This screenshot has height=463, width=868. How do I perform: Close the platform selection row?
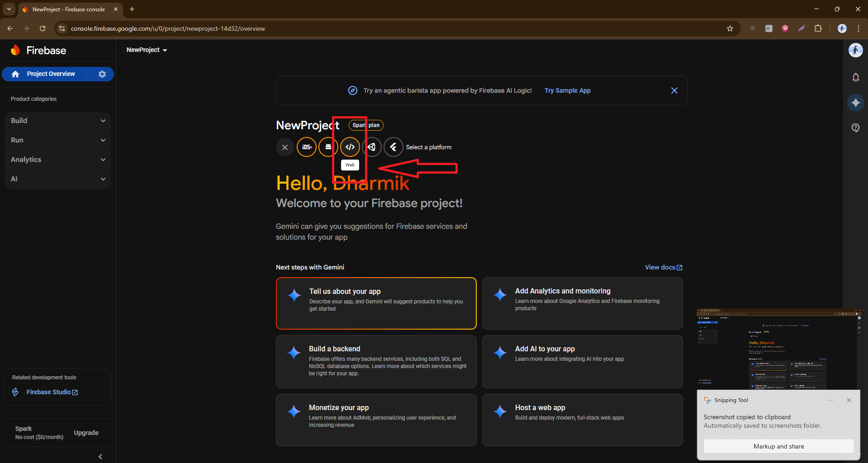285,147
